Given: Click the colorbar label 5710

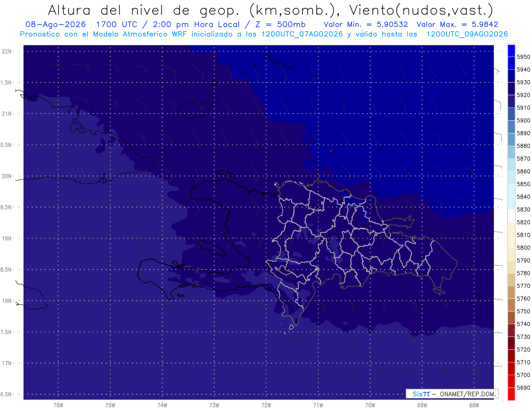Looking at the screenshot, I should (x=524, y=362).
